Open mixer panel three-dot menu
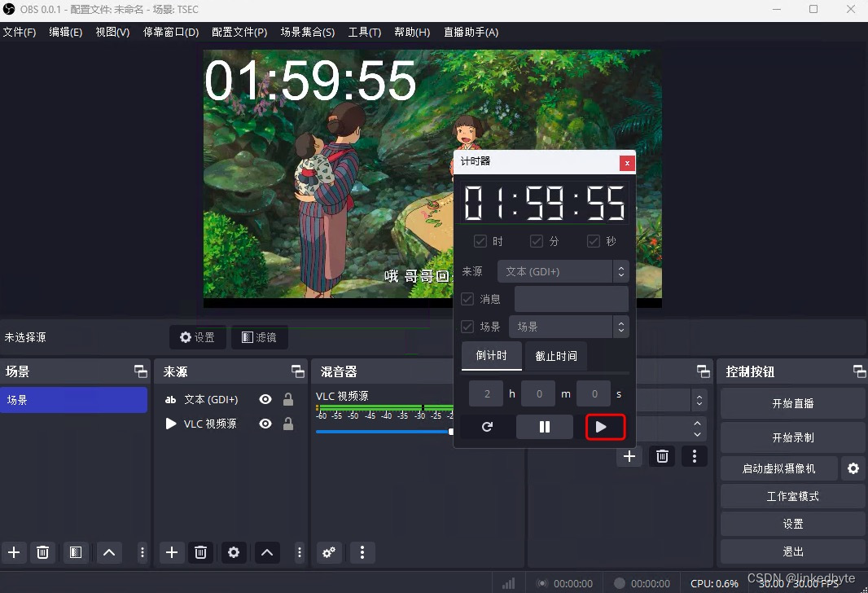The width and height of the screenshot is (868, 593). 362,552
